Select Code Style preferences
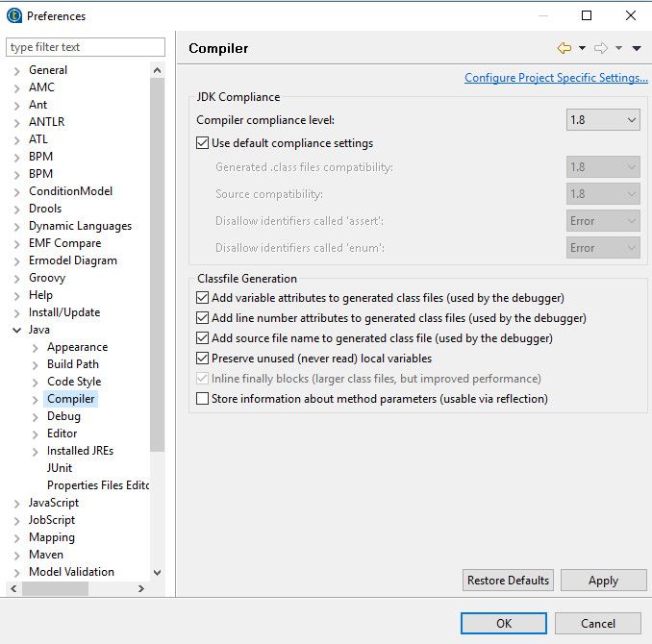 pyautogui.click(x=74, y=382)
